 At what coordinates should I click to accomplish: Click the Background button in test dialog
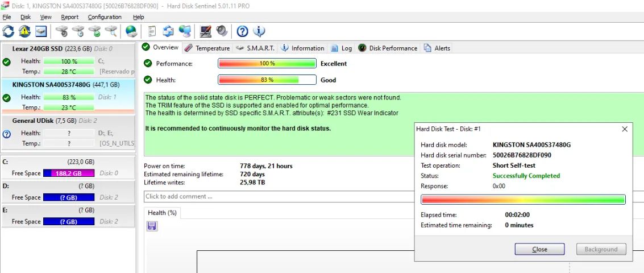click(x=601, y=249)
